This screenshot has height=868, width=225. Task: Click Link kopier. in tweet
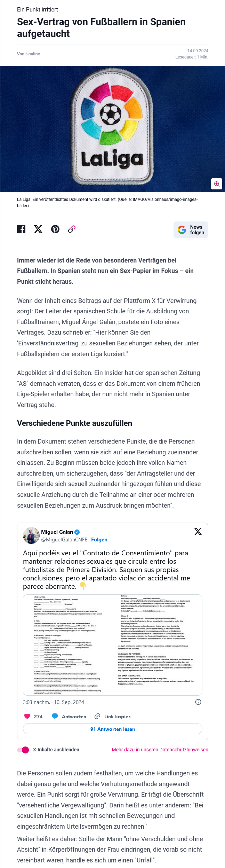coord(113,717)
